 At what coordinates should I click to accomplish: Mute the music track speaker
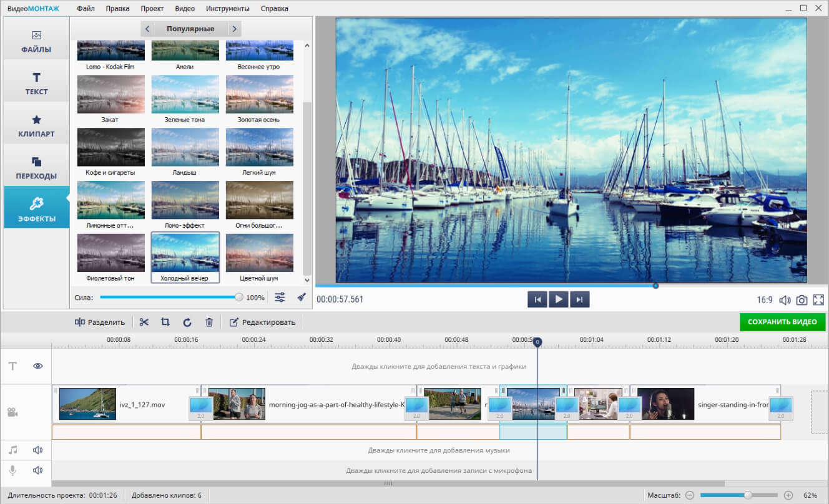(x=38, y=450)
